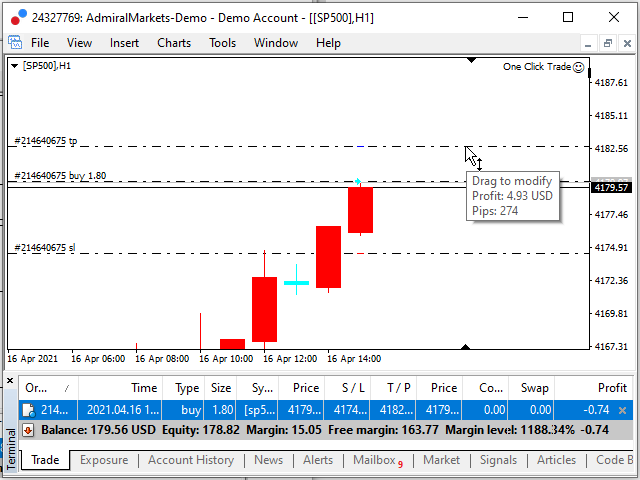This screenshot has width=640, height=480.
Task: Click the 4174... stop loss cell
Action: coord(347,410)
